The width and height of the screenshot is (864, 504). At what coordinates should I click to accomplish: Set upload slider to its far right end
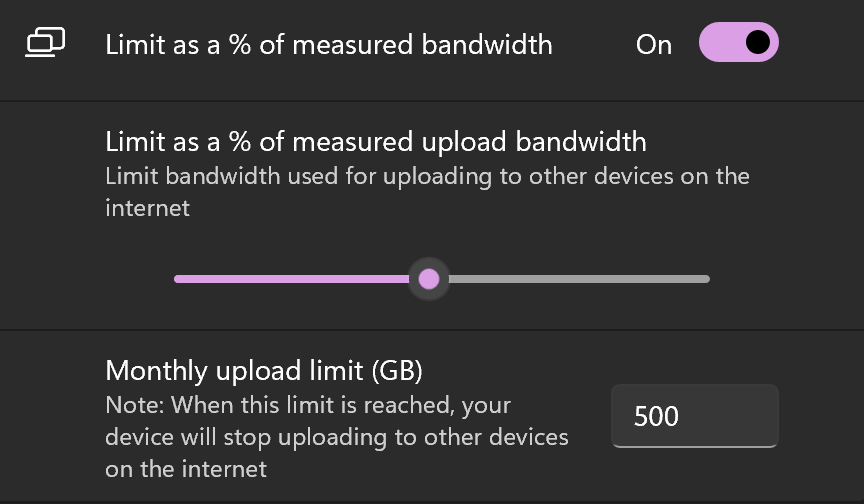click(x=708, y=278)
